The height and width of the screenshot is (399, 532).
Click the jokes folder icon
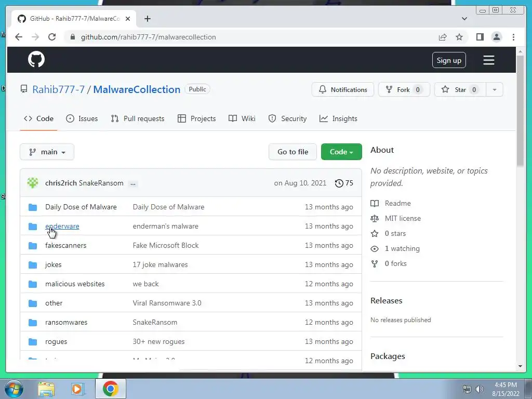click(33, 265)
